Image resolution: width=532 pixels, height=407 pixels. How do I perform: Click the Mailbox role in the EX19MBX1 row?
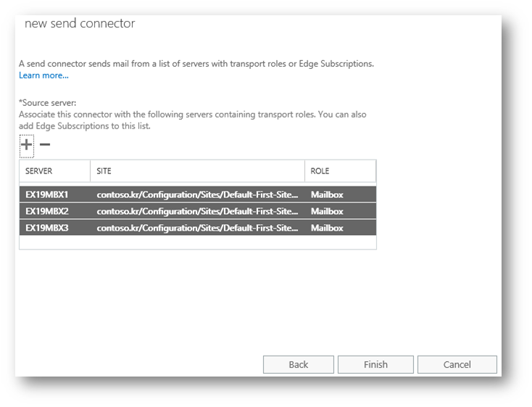point(327,194)
